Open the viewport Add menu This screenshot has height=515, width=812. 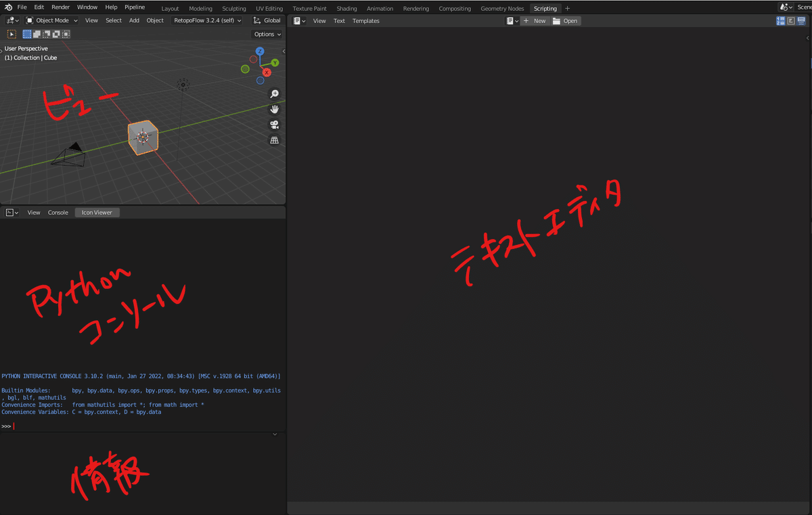click(x=134, y=20)
